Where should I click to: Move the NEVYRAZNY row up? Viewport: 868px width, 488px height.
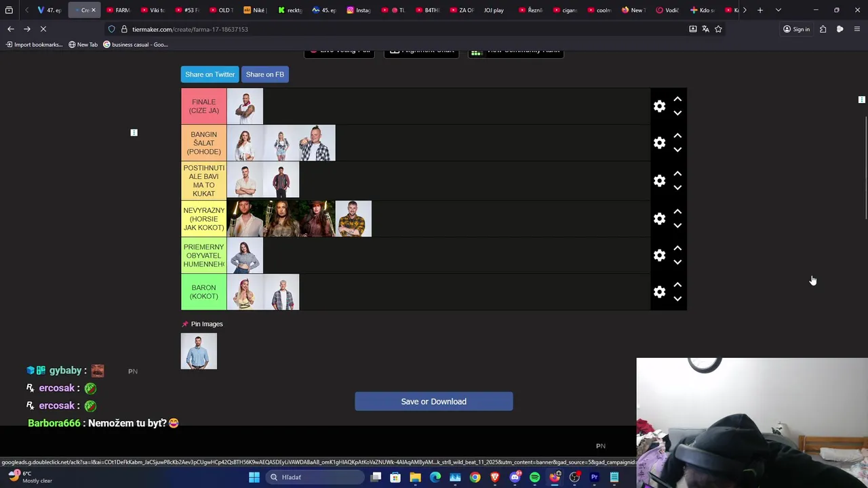(677, 212)
